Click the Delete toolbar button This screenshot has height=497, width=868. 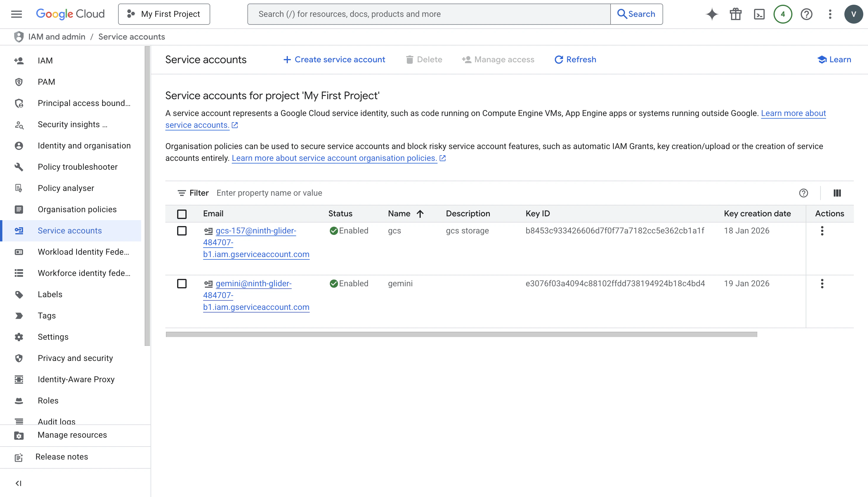click(x=424, y=60)
